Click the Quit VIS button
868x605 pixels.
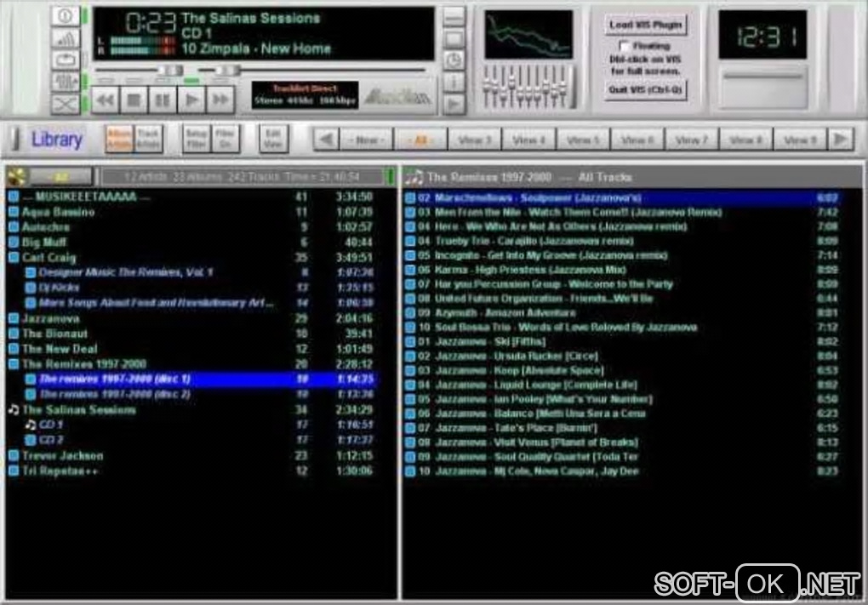coord(645,89)
